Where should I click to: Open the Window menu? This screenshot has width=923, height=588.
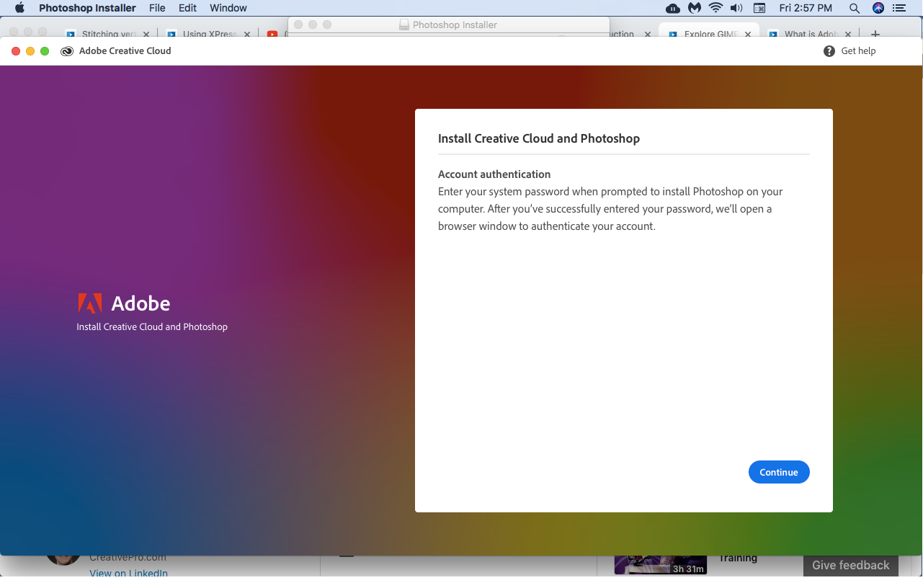coord(228,8)
